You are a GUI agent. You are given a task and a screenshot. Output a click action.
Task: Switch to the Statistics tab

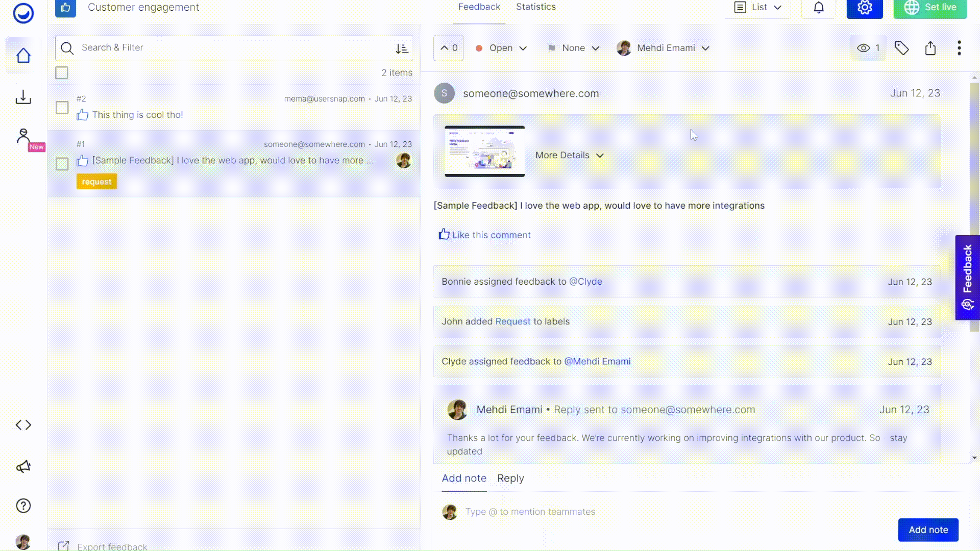(535, 7)
